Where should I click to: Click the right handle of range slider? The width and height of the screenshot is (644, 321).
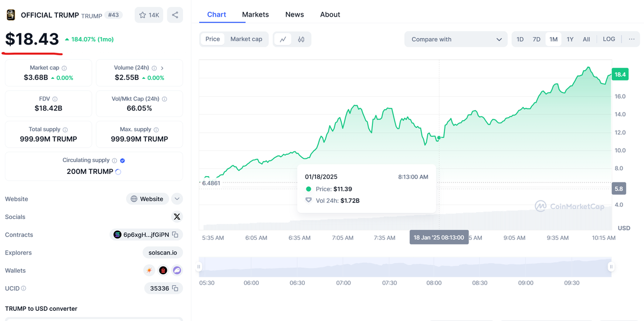610,267
